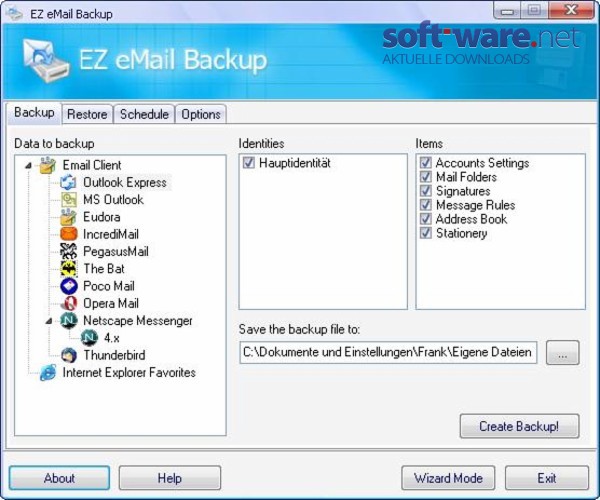Collapse the Email Client tree node

pyautogui.click(x=28, y=166)
